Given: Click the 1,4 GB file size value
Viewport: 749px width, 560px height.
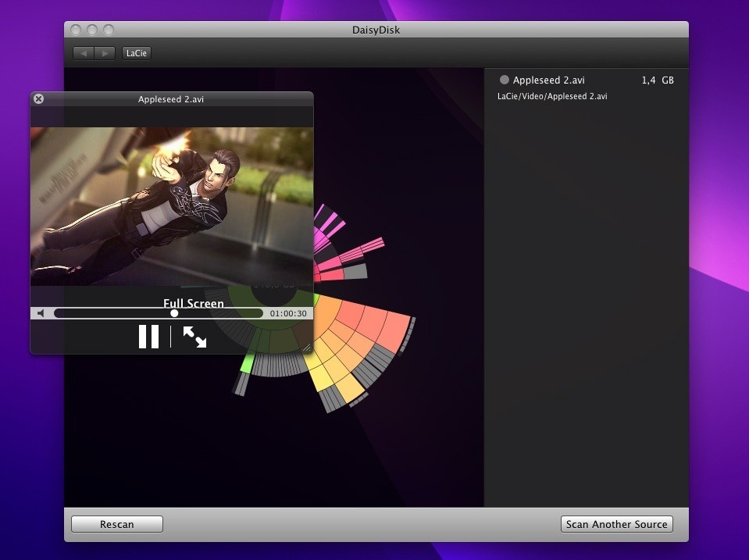Looking at the screenshot, I should pos(658,80).
